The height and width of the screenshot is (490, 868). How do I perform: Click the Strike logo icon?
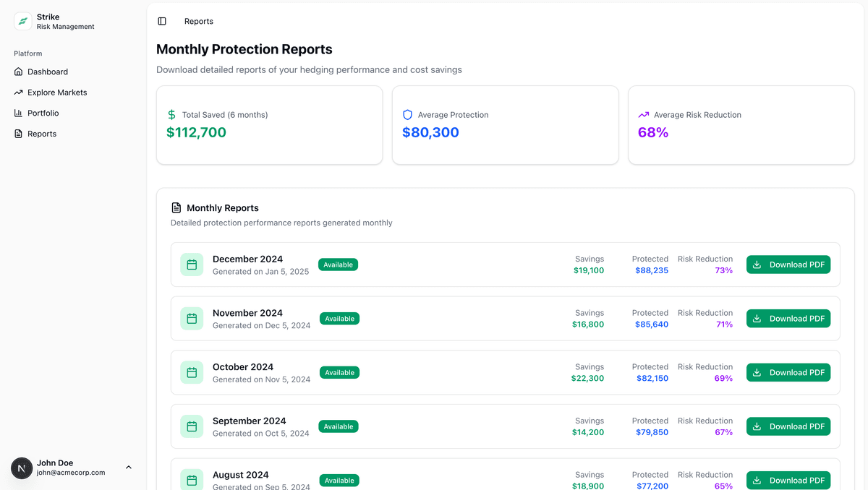(23, 22)
